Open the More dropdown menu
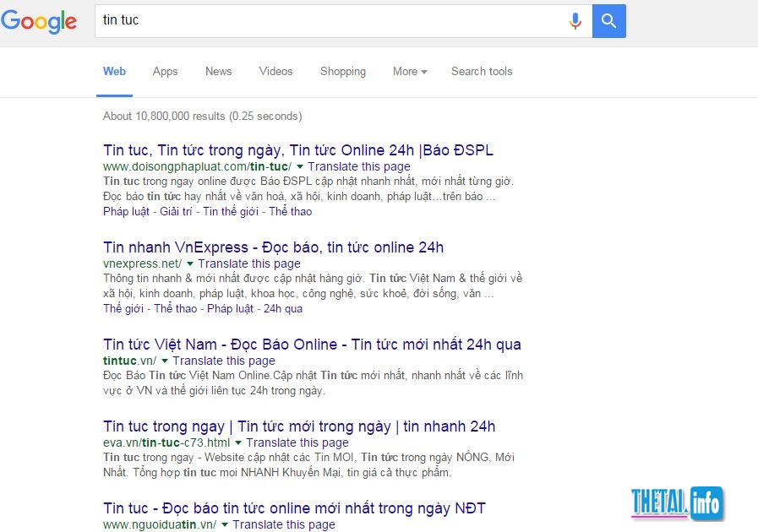 click(x=410, y=72)
